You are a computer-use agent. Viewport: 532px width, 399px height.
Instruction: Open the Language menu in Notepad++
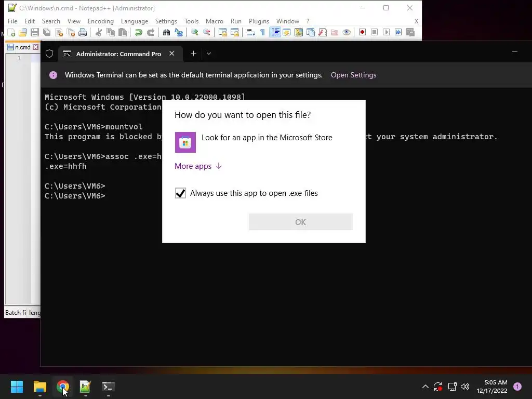[135, 21]
